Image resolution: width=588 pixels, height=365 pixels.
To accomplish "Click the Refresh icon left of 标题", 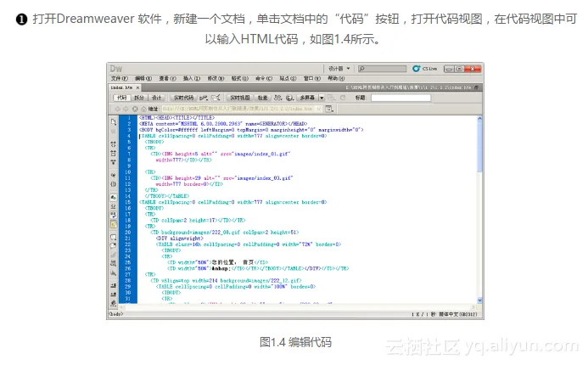I will [343, 98].
